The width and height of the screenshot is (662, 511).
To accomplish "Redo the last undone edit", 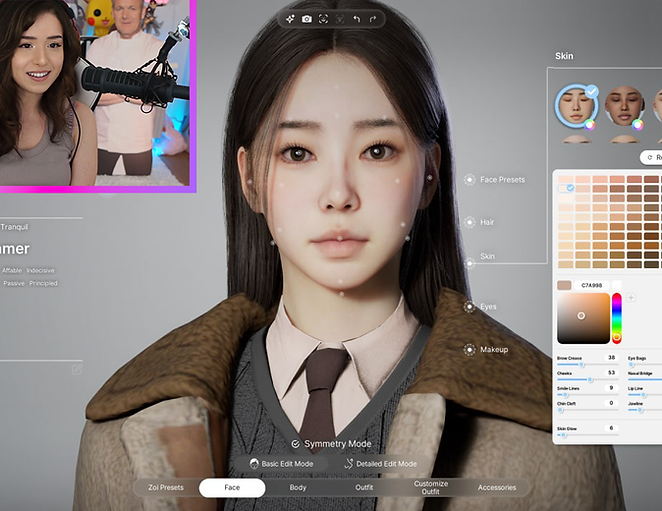I will [x=372, y=19].
